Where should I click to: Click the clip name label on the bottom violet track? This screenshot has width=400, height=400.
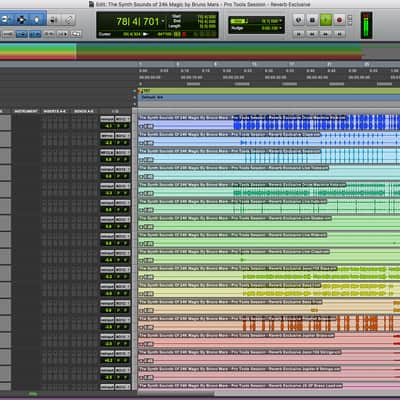pyautogui.click(x=241, y=386)
